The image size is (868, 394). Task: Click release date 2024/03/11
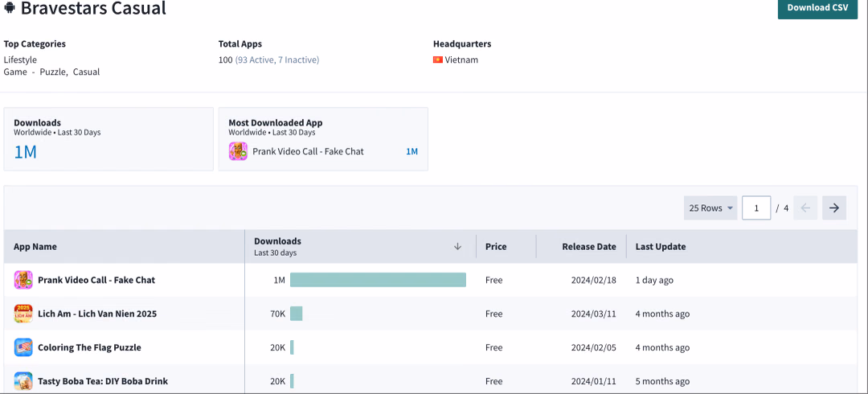tap(593, 314)
